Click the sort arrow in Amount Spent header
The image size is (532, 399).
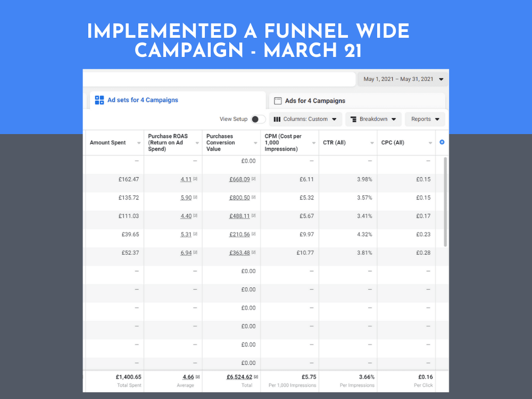[x=139, y=143]
